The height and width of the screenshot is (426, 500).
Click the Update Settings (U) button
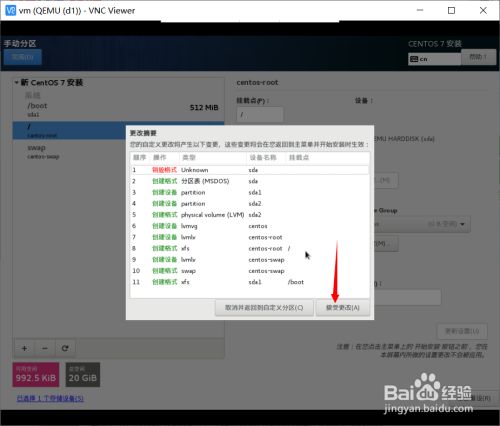click(x=462, y=331)
